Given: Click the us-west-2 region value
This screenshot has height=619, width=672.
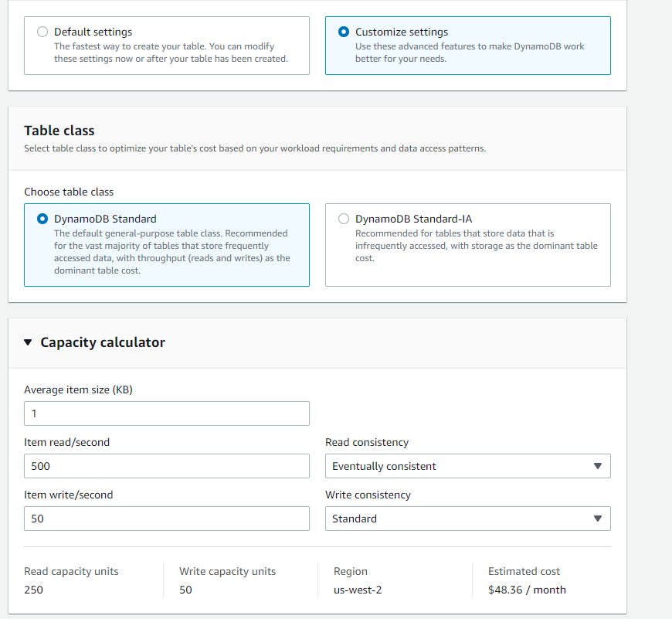Looking at the screenshot, I should pyautogui.click(x=351, y=590).
